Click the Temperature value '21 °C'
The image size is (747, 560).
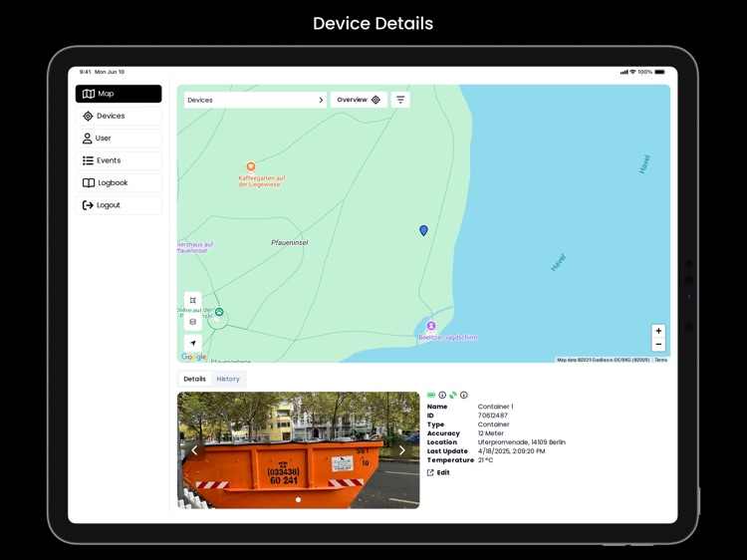point(485,460)
